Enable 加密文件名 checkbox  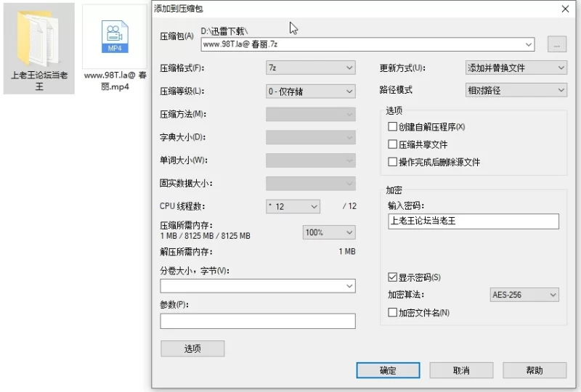pyautogui.click(x=392, y=312)
